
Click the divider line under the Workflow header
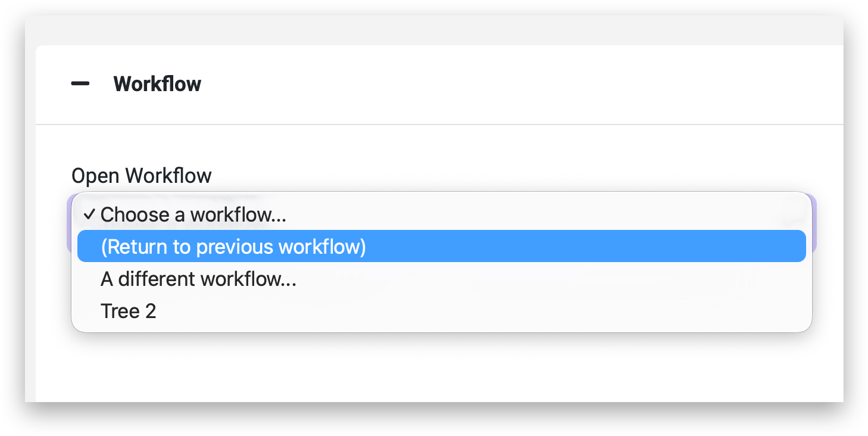[417, 124]
